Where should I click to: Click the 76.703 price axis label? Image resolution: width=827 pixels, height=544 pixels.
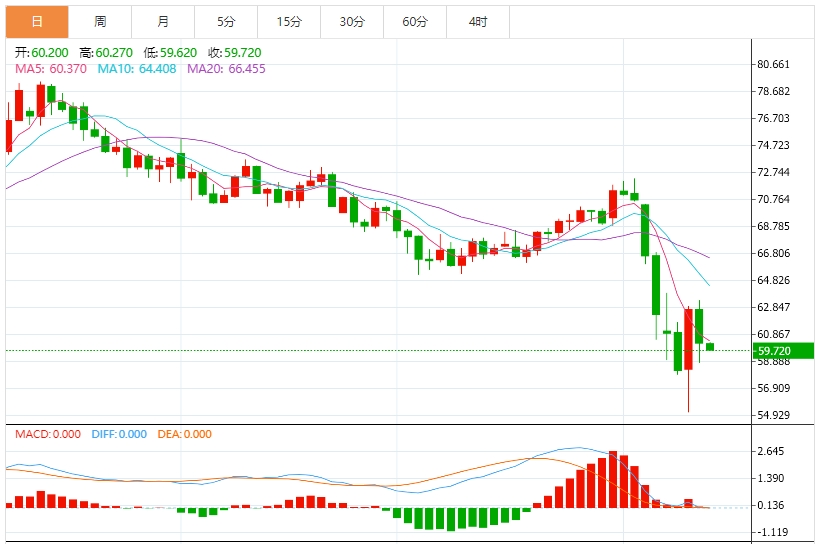coord(773,118)
